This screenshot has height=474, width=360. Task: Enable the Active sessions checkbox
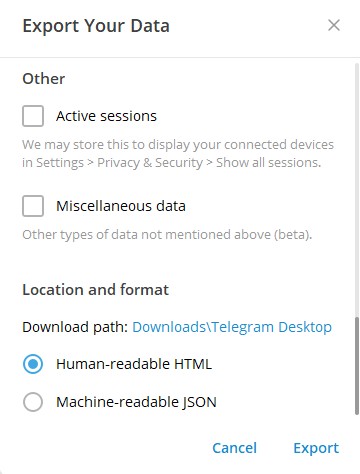pos(33,116)
